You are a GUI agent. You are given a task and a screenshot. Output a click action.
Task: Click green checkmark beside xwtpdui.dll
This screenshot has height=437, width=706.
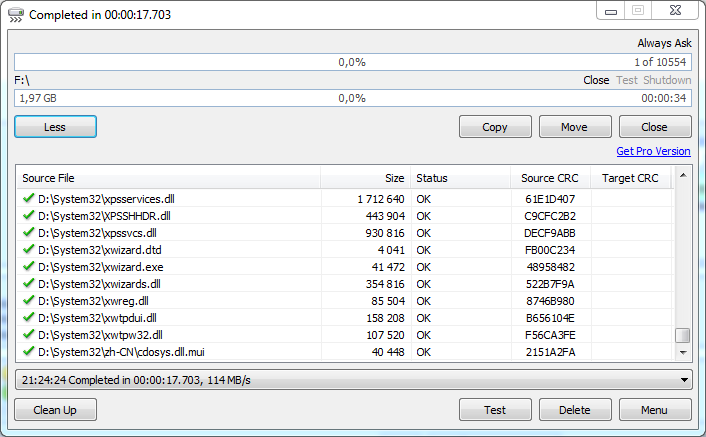[29, 317]
